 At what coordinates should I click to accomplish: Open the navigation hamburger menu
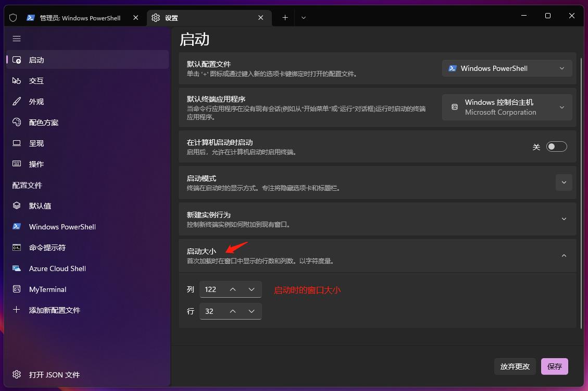[x=16, y=39]
